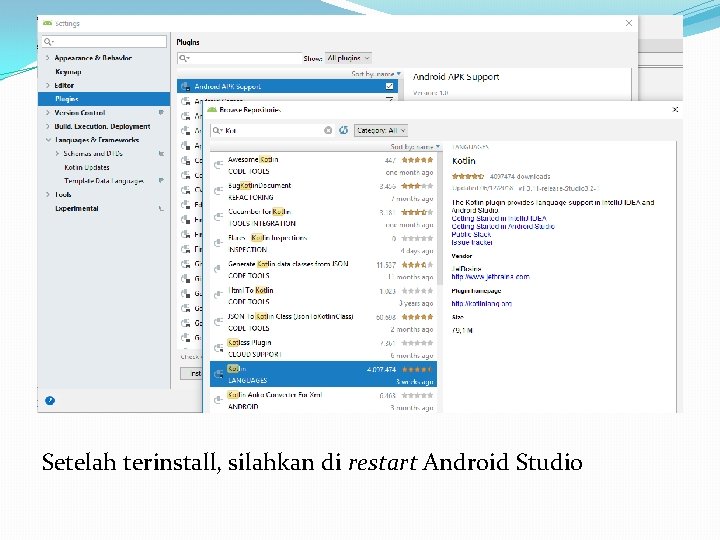Select Kotlin Updates settings item
Viewport: 720px width, 540px height.
[x=87, y=167]
